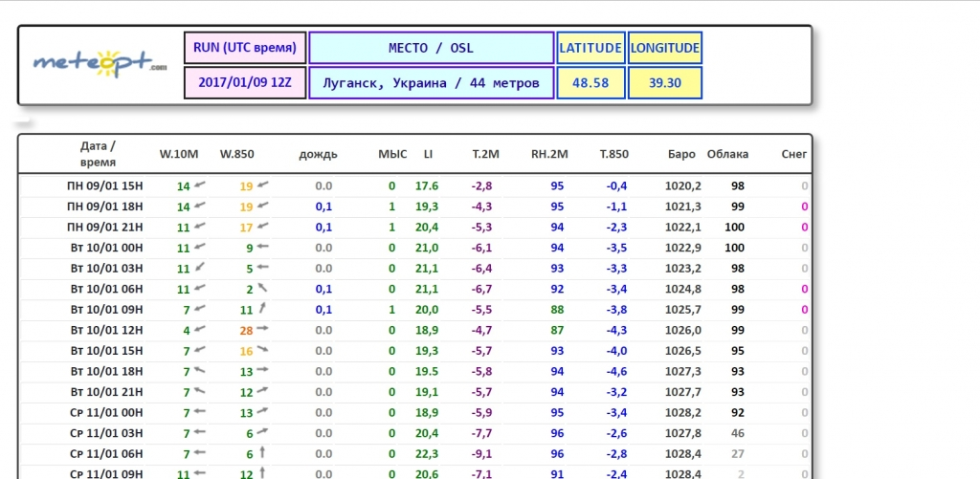Click pressure value 1026,0
Viewport: 980px width, 479px height.
[x=683, y=331]
